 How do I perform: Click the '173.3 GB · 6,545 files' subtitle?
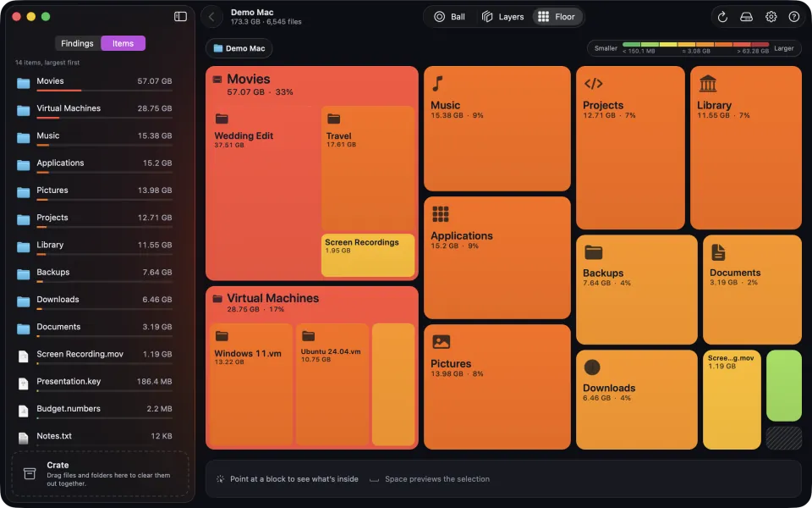point(266,22)
